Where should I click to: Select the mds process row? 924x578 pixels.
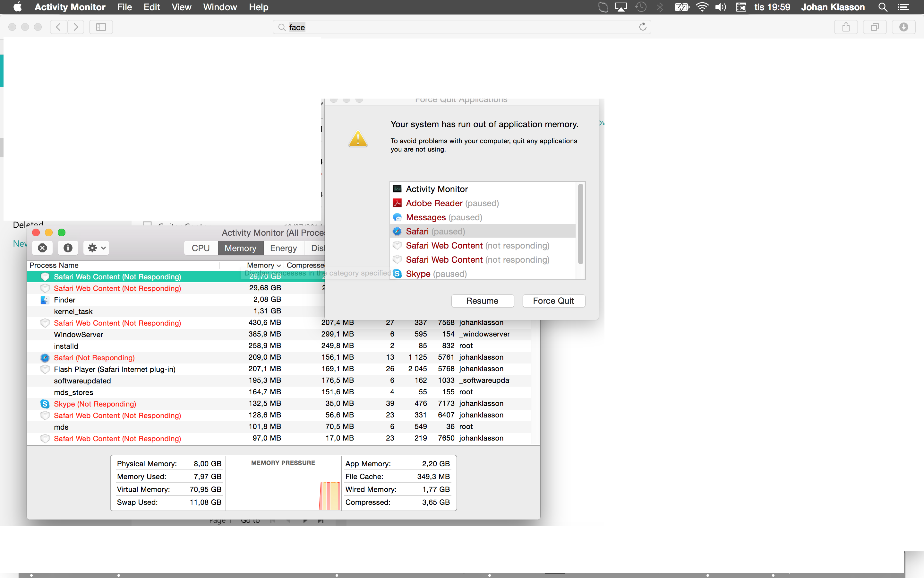[279, 427]
